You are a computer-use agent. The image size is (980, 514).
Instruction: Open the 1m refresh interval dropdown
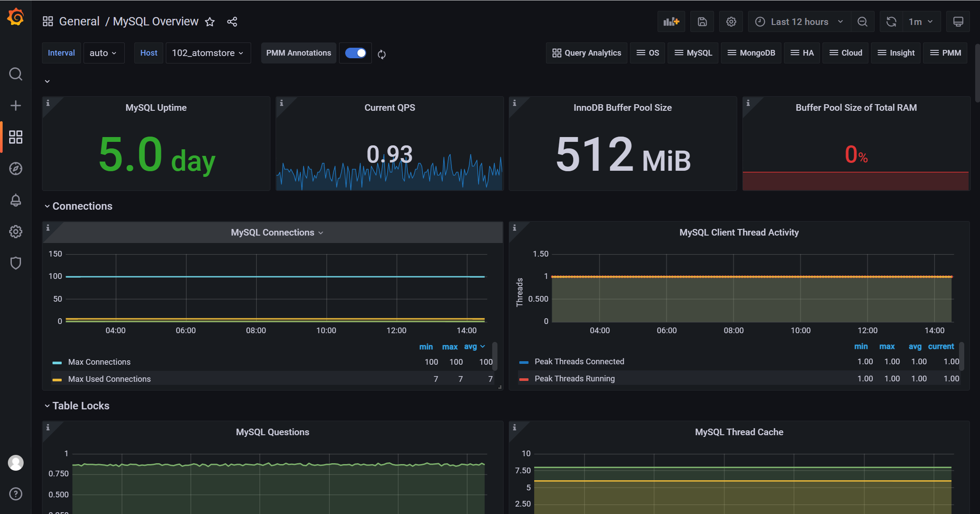point(921,21)
